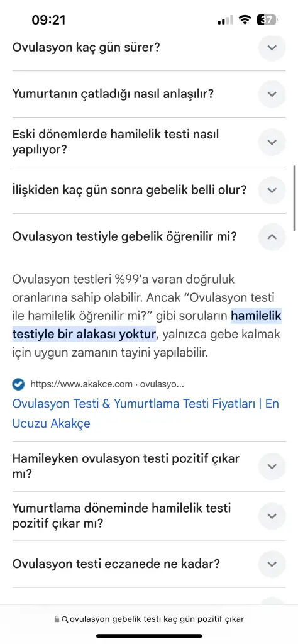Expand "Ovulasyon kaç gün sürer?" chevron

(x=272, y=48)
